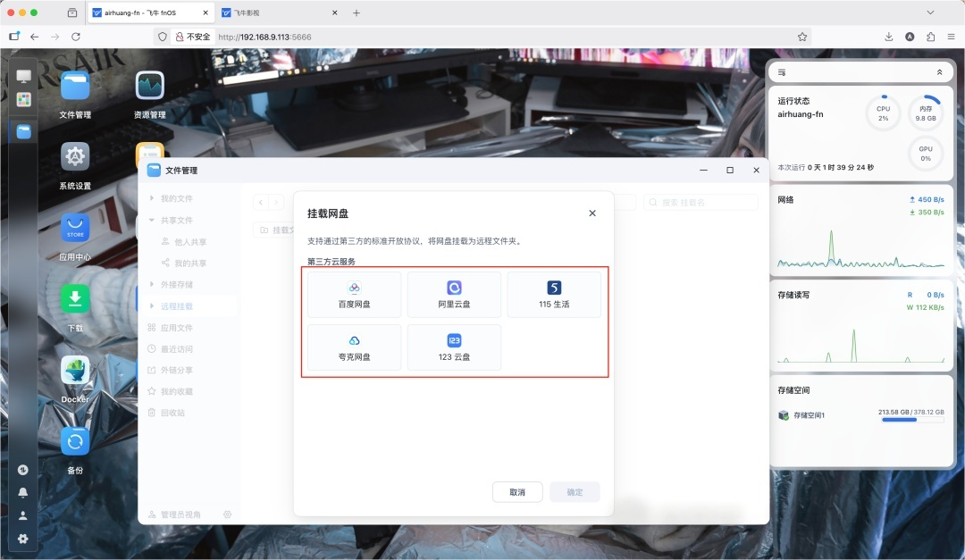
Task: Close the 挂载网盘 dialog
Action: tap(592, 213)
